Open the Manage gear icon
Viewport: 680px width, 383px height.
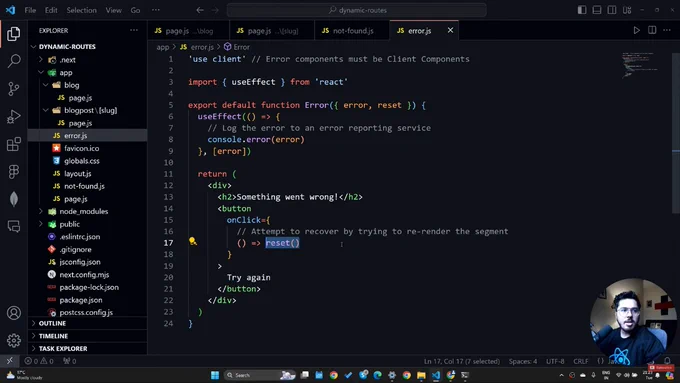point(13,340)
